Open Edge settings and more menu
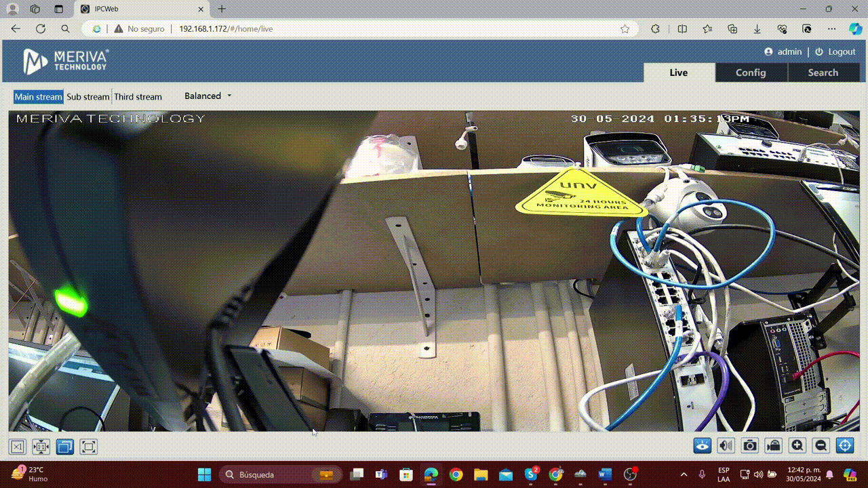 pos(831,29)
